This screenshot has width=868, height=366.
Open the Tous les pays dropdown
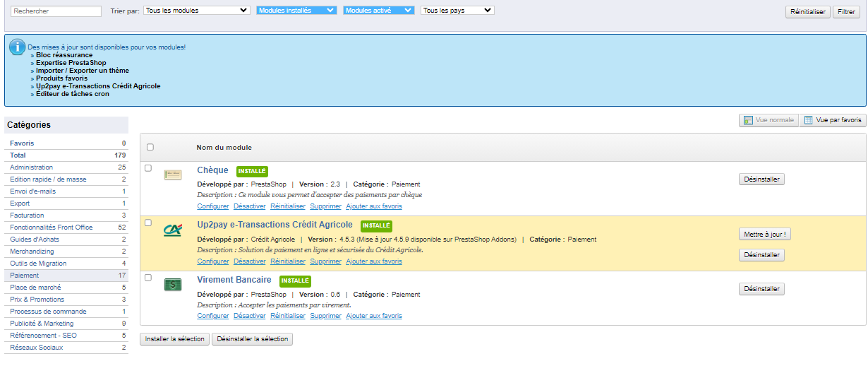click(457, 11)
